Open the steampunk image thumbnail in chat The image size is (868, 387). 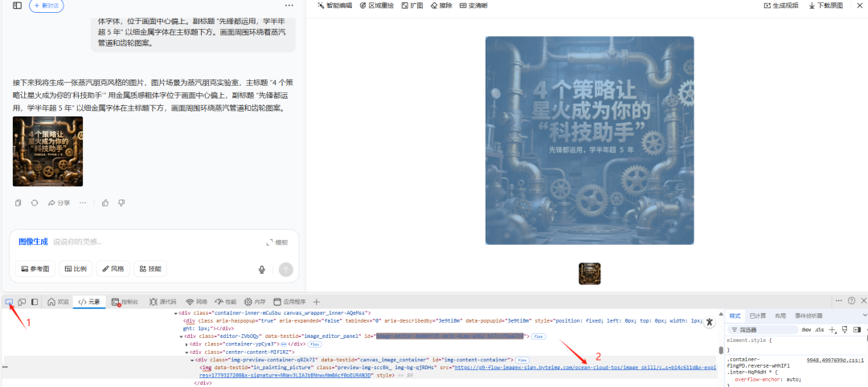[47, 151]
